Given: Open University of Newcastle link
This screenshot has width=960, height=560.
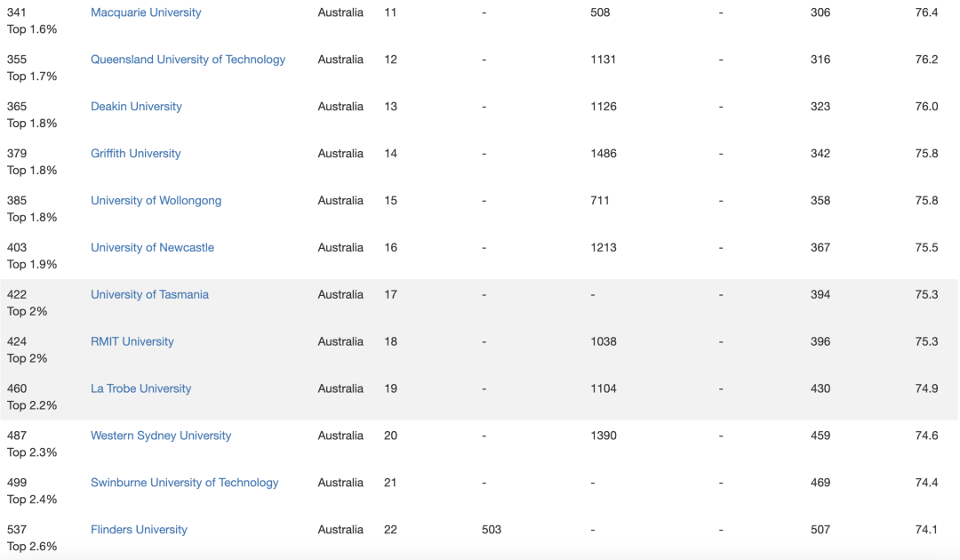Looking at the screenshot, I should coord(153,248).
